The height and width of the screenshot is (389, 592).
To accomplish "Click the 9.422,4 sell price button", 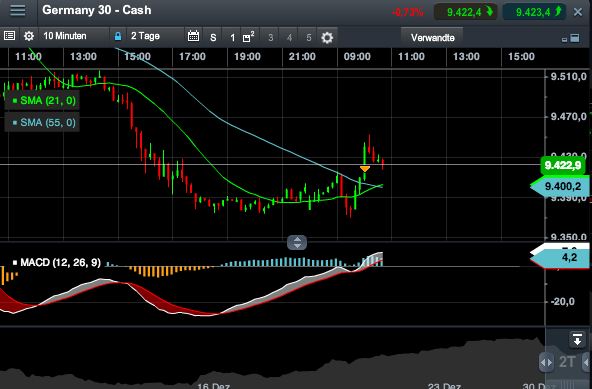I will click(x=466, y=12).
